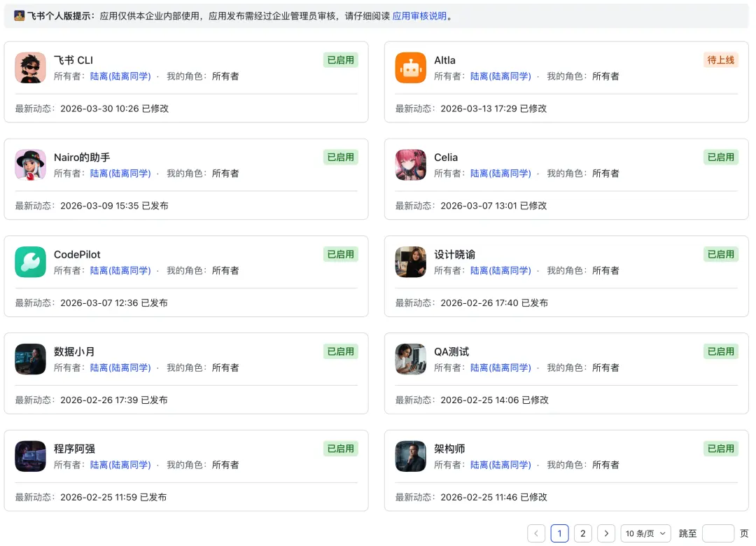Click timestamp 2026-03-30 10:26 已修改
756x546 pixels.
(114, 108)
